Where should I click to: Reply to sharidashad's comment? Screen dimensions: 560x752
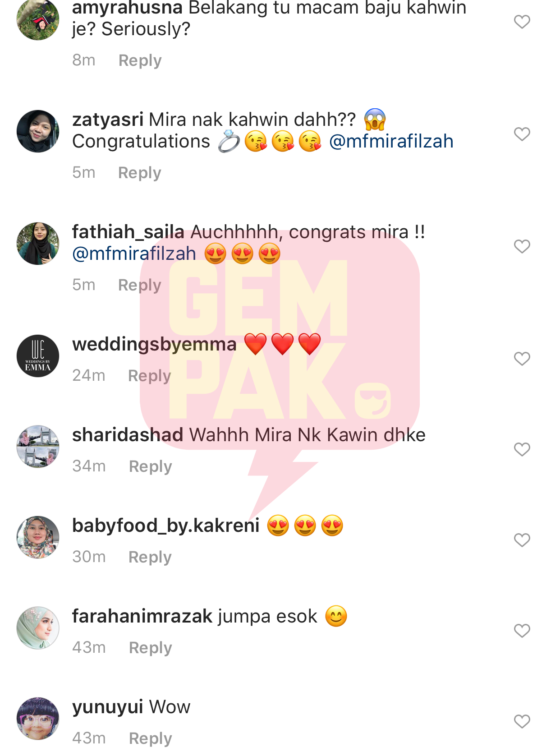tap(150, 466)
